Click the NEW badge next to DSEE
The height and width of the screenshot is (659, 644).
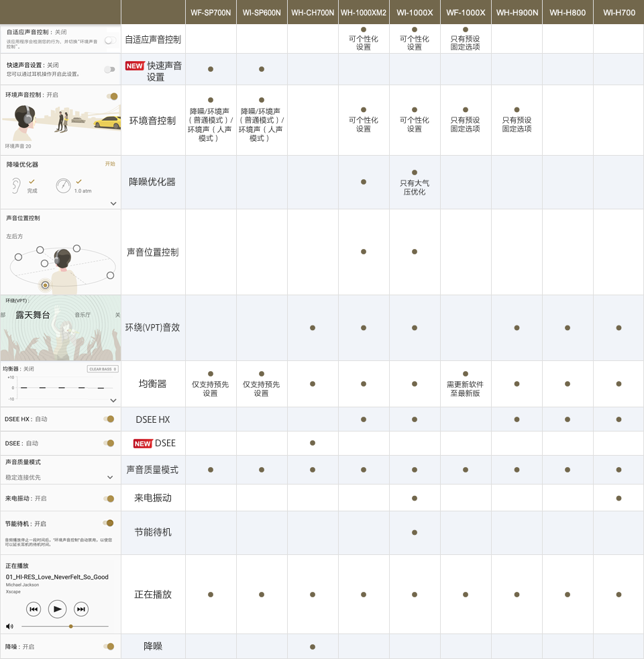pyautogui.click(x=142, y=444)
